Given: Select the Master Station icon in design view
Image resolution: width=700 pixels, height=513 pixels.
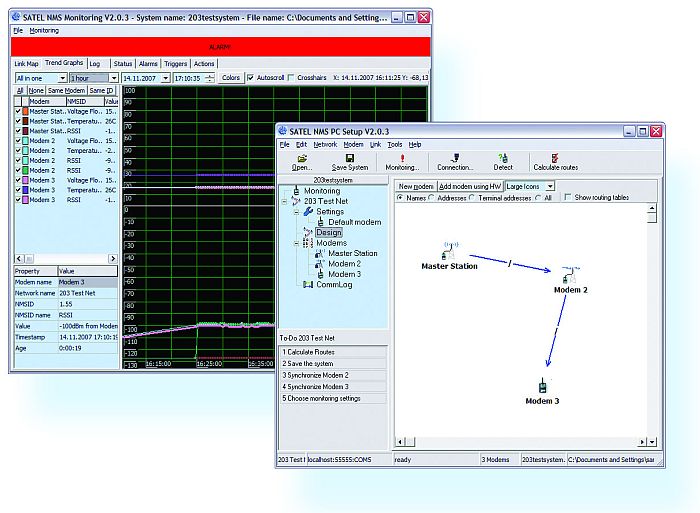Looking at the screenshot, I should [x=449, y=249].
